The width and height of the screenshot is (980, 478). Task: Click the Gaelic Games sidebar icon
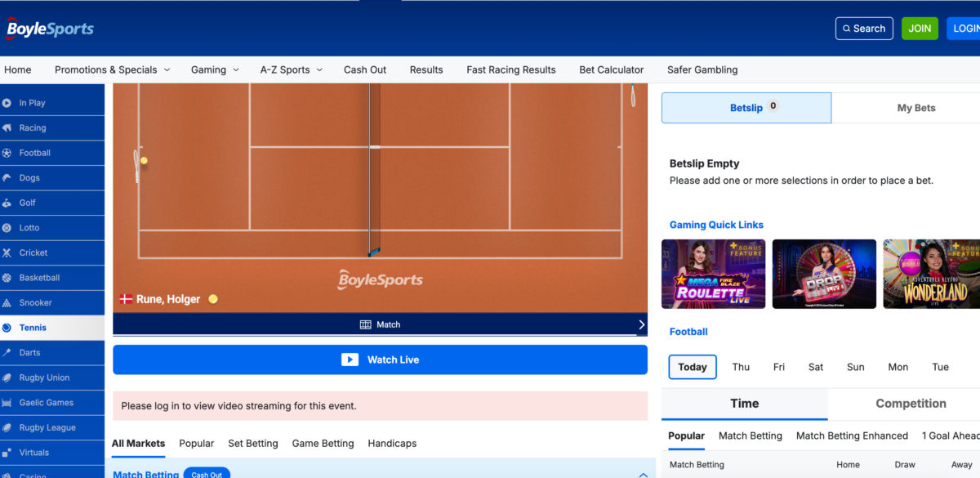pyautogui.click(x=7, y=403)
